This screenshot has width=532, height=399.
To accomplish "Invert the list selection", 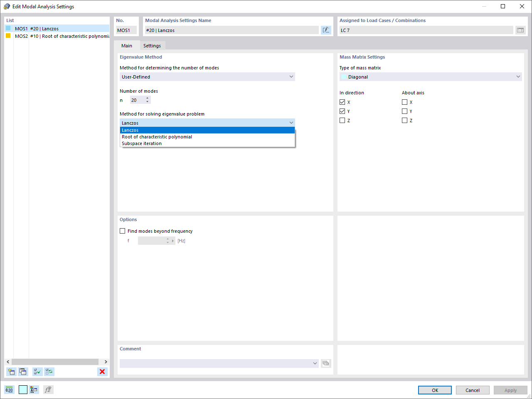I will (49, 372).
